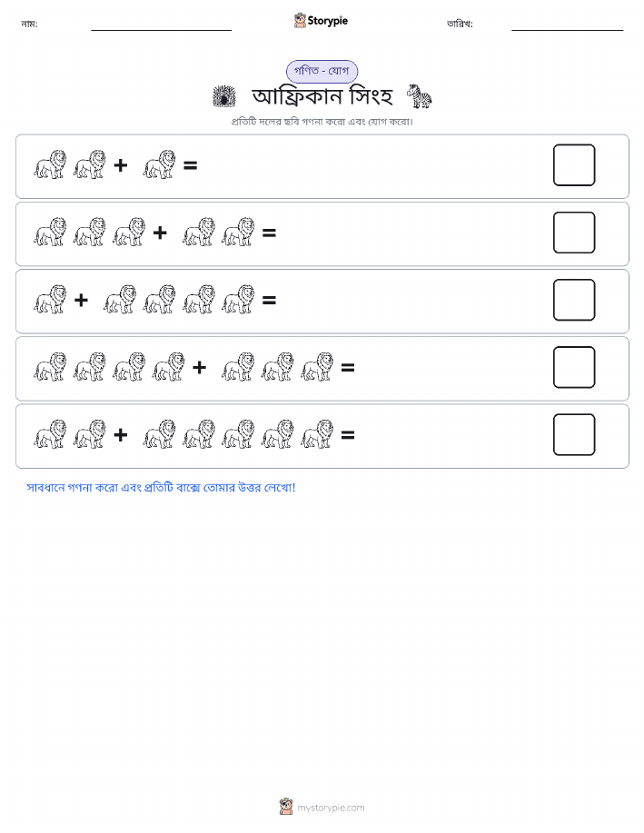Screen dimensions: 644x833
Task: Open the mystorypie.com footer link
Action: tap(331, 808)
